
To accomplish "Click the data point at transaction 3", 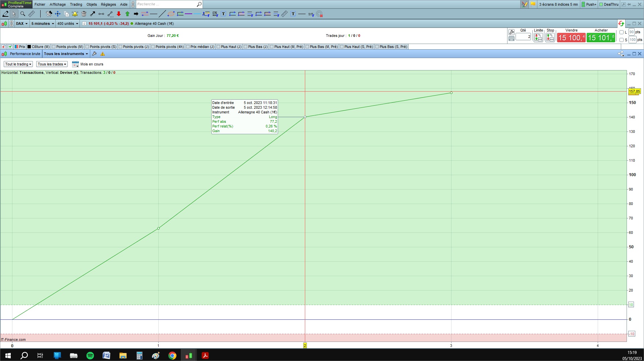I will [x=451, y=93].
